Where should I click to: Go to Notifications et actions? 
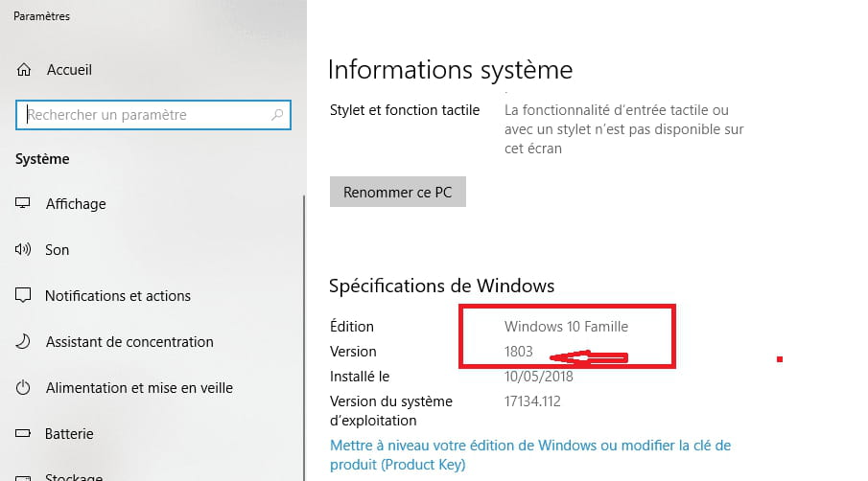click(118, 296)
